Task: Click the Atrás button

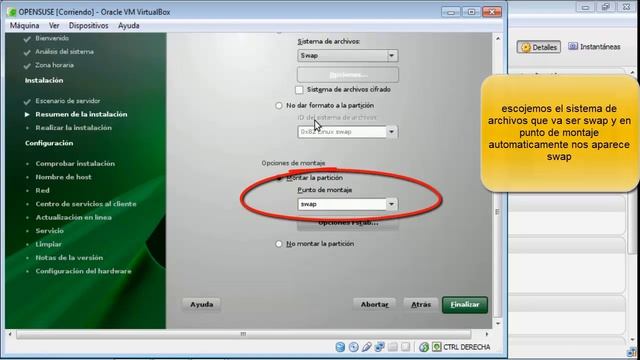Action: [x=421, y=305]
